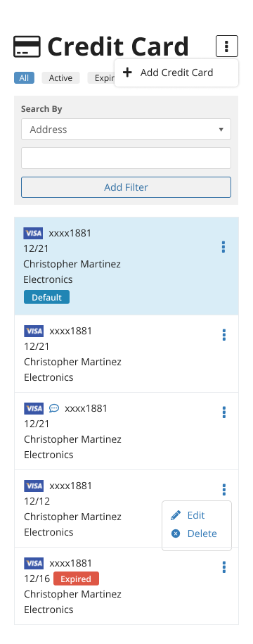
Task: Click the comment bubble icon on third card
Action: pos(54,408)
